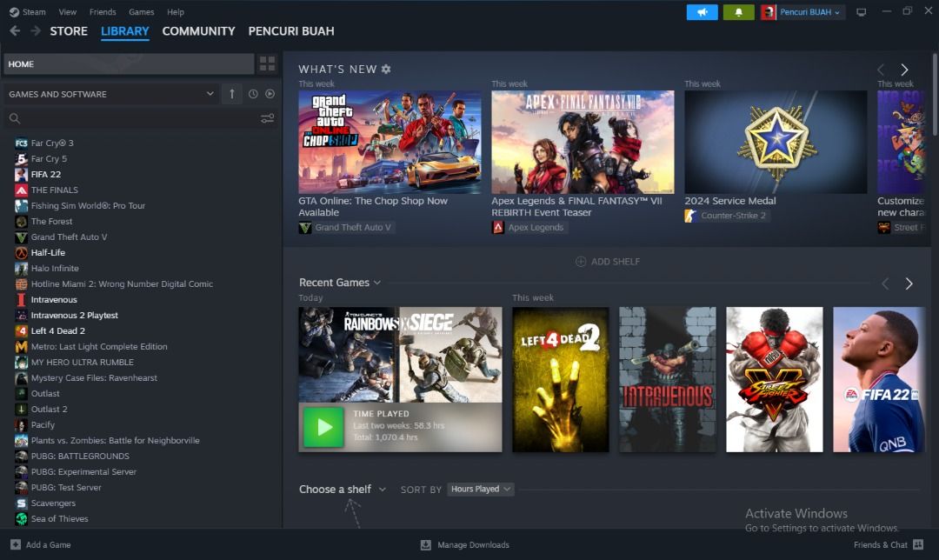Click Far Cry 3 game icon
The width and height of the screenshot is (939, 560).
coord(21,143)
